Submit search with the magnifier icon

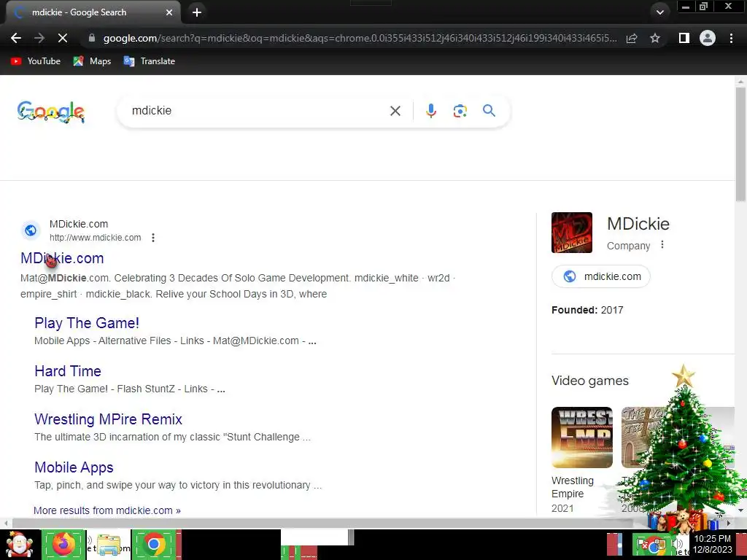pos(489,111)
